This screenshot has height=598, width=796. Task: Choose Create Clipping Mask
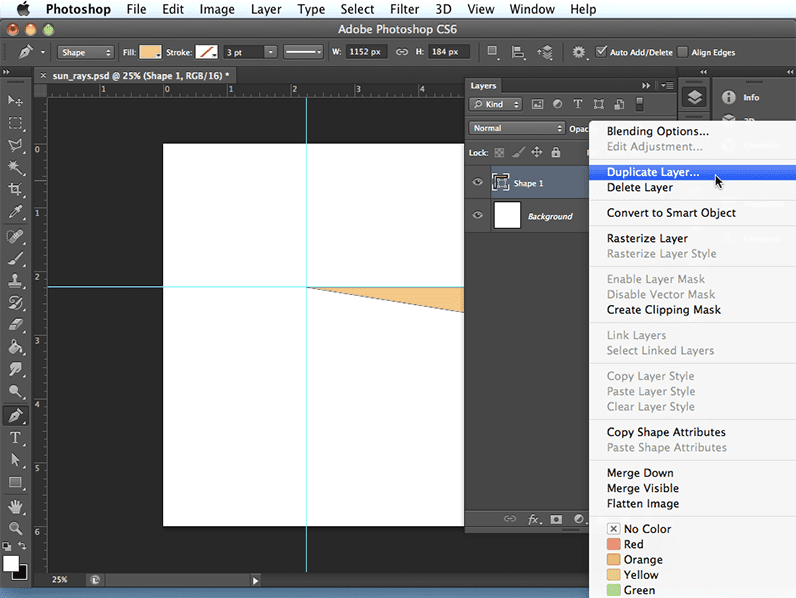point(664,310)
